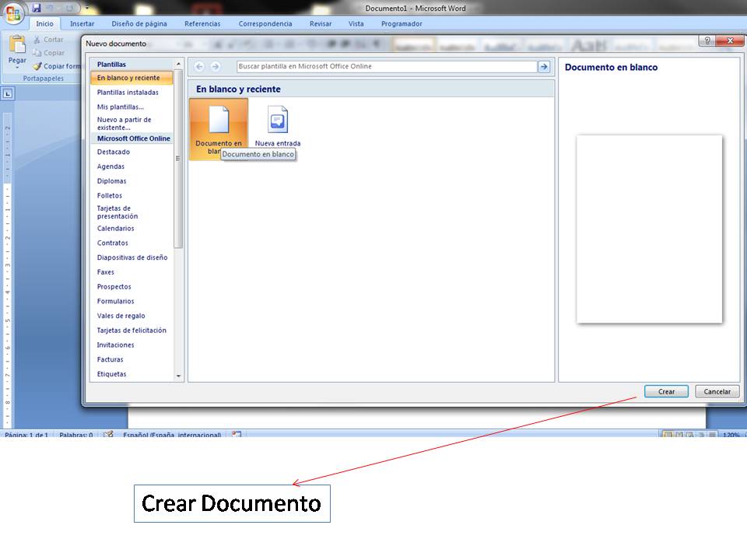
Task: Click the Office button
Action: [16, 12]
